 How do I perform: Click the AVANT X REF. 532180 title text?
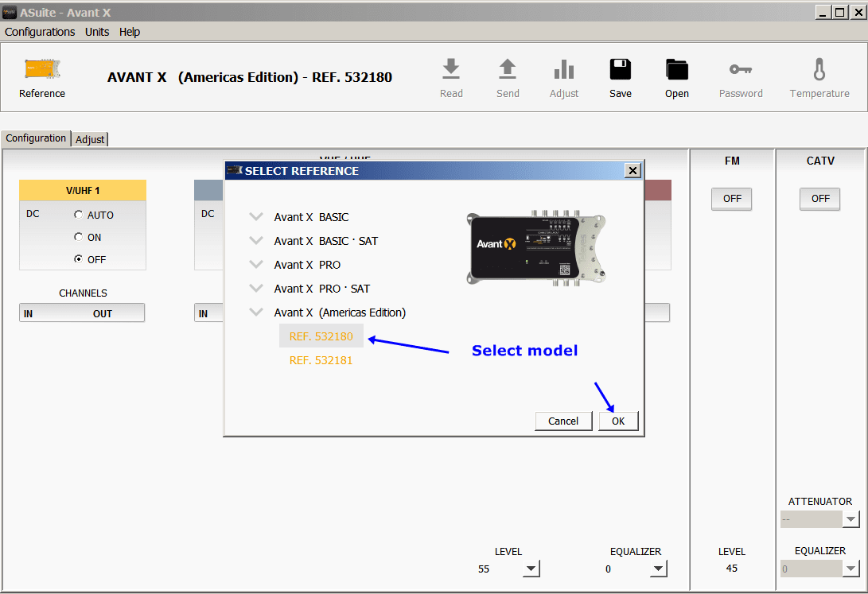(250, 77)
